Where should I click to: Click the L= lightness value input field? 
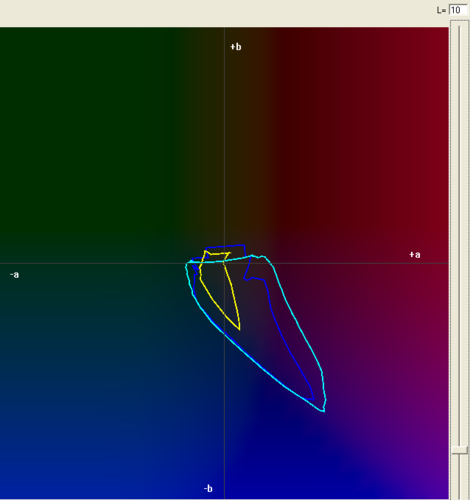click(x=458, y=10)
